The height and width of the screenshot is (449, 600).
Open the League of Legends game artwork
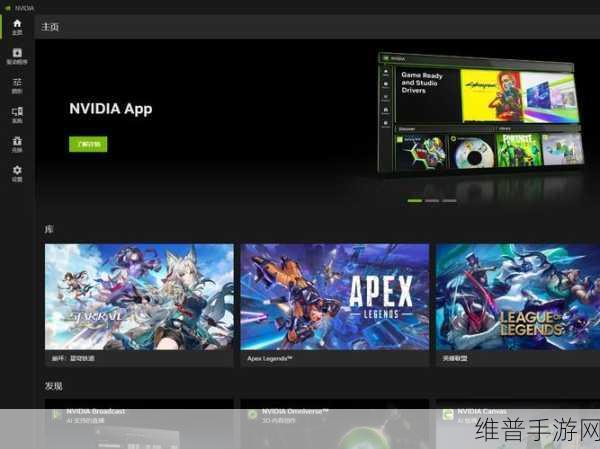[518, 297]
